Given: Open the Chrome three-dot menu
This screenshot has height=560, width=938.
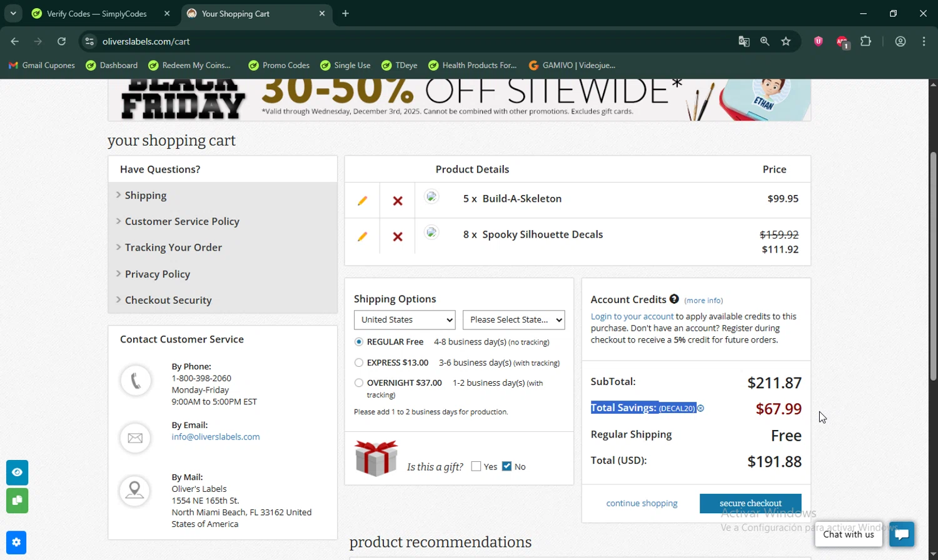Looking at the screenshot, I should pyautogui.click(x=924, y=41).
